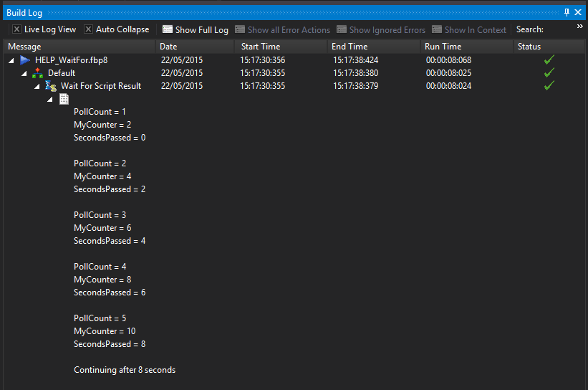This screenshot has height=390, width=588.
Task: Click the Show Ignored Errors icon
Action: click(x=341, y=29)
